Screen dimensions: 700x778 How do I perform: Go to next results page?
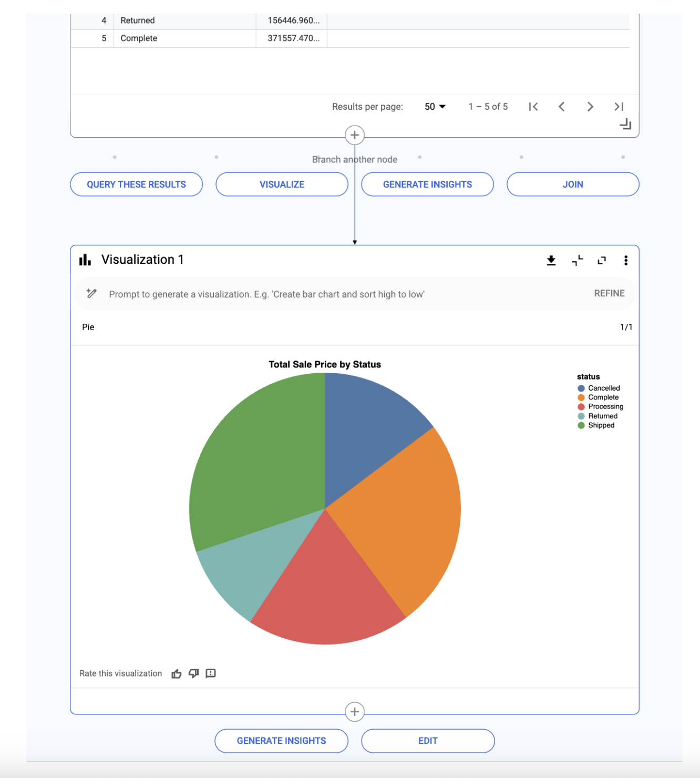(x=590, y=107)
